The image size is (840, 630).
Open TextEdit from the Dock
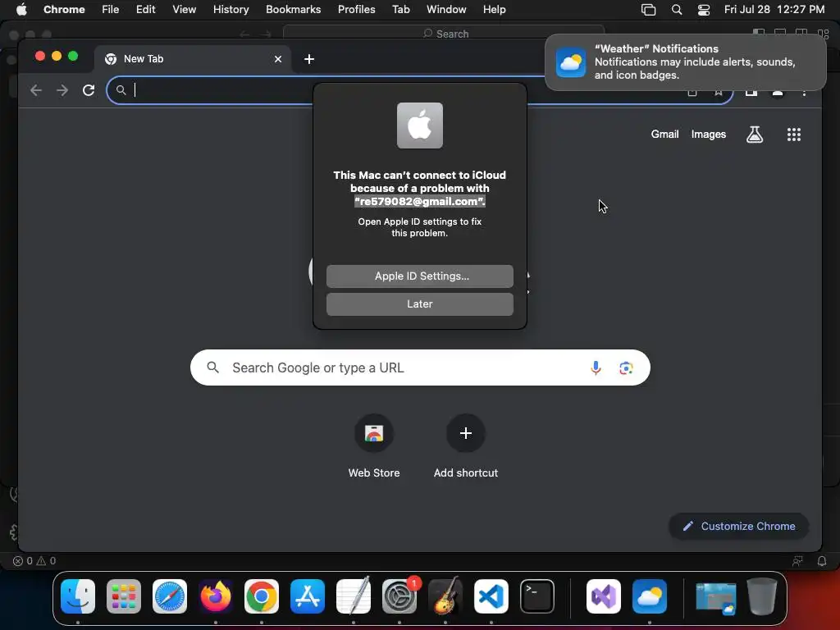[354, 596]
